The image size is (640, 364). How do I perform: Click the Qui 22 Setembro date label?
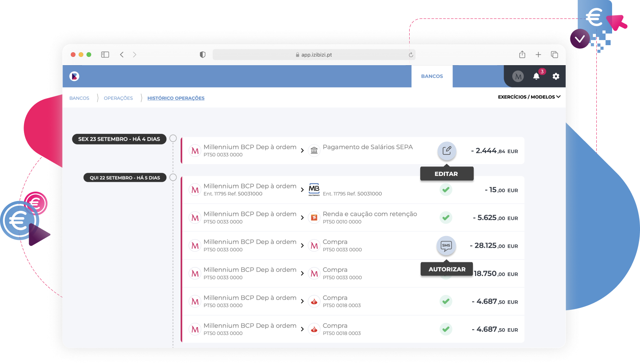[125, 178]
